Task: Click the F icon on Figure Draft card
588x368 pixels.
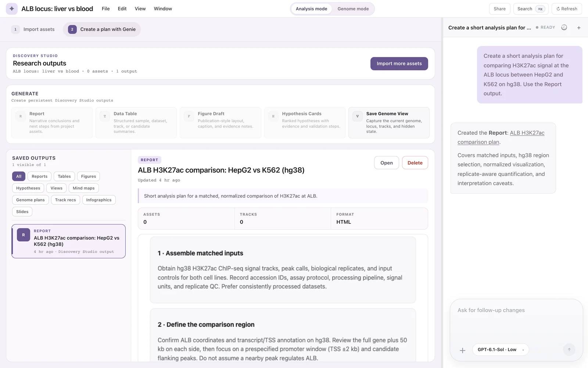Action: point(189,116)
